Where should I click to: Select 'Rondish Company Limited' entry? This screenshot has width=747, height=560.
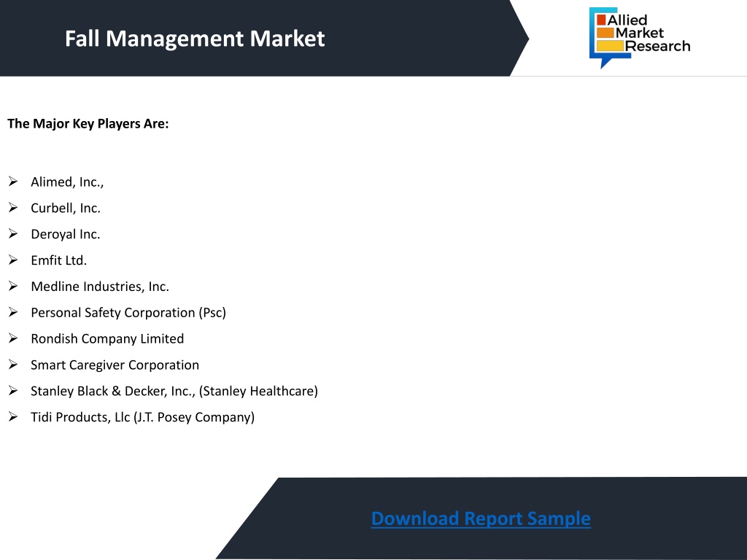click(107, 338)
